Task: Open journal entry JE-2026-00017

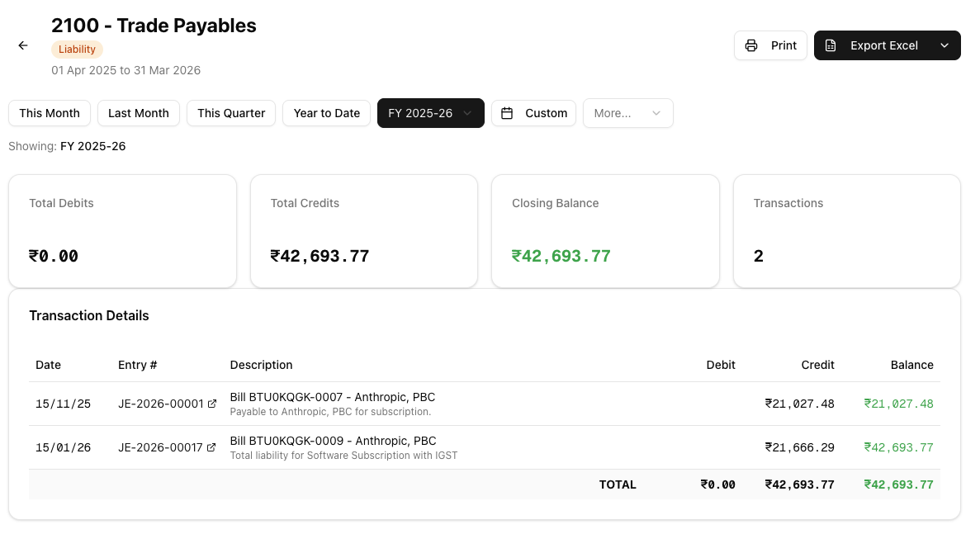Action: [160, 447]
